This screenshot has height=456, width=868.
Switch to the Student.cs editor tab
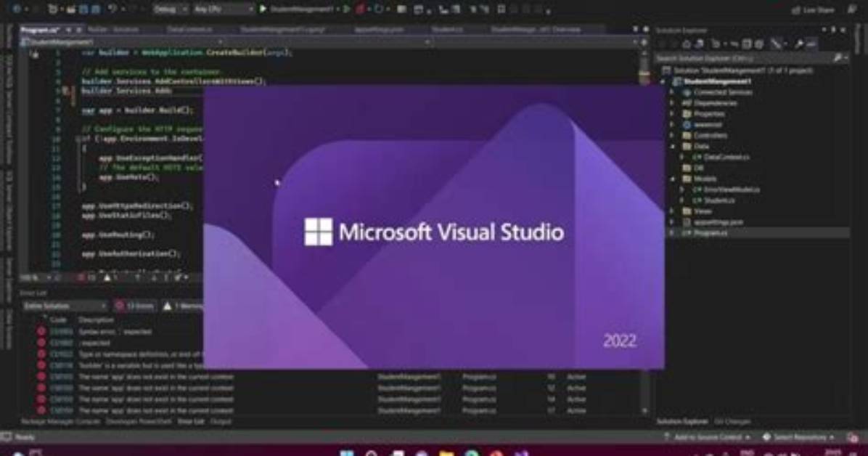447,29
